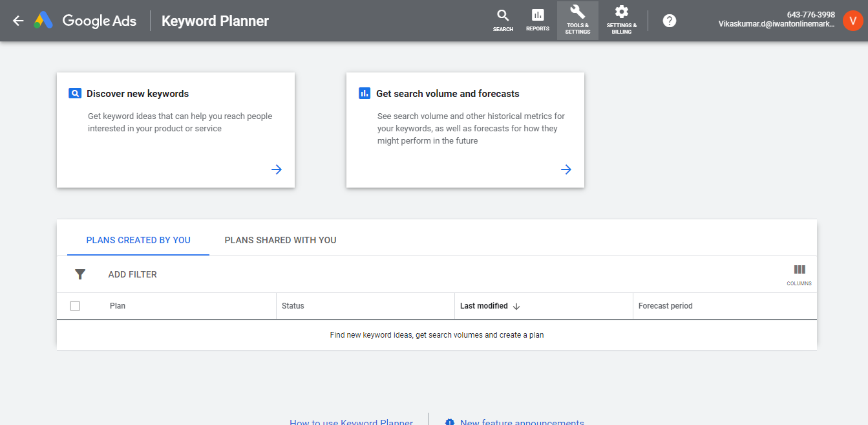Click the Status column header
Screen dimensions: 868x425
pyautogui.click(x=293, y=306)
